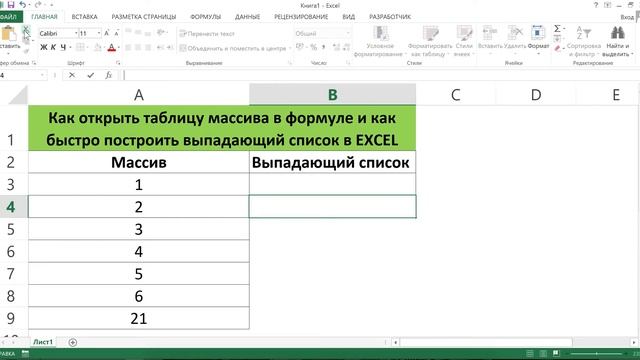
Task: Select row 4 header
Action: click(x=11, y=207)
